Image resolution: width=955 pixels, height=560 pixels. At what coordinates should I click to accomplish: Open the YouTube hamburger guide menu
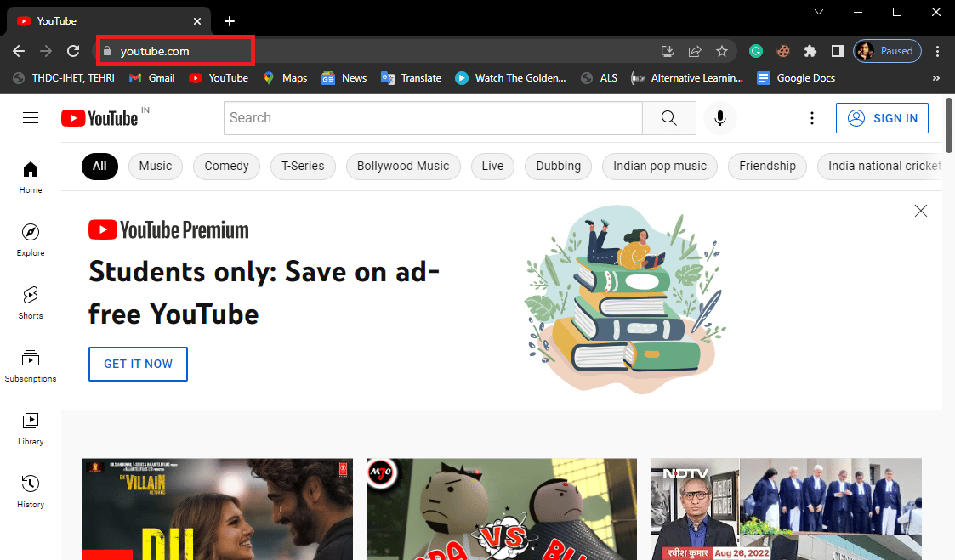click(31, 117)
